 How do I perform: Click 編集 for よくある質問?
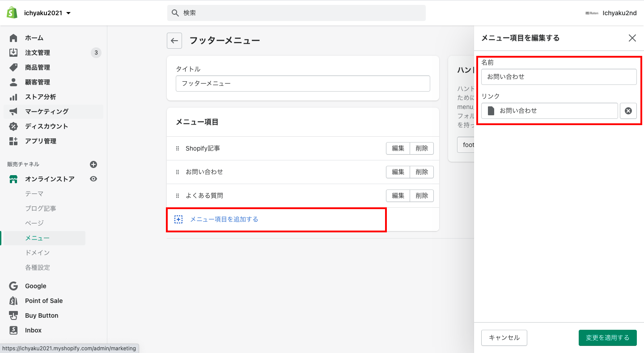pos(398,196)
